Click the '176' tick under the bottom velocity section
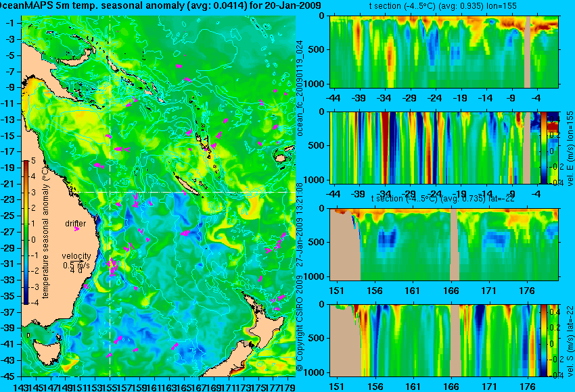The width and height of the screenshot is (575, 392). (x=527, y=387)
